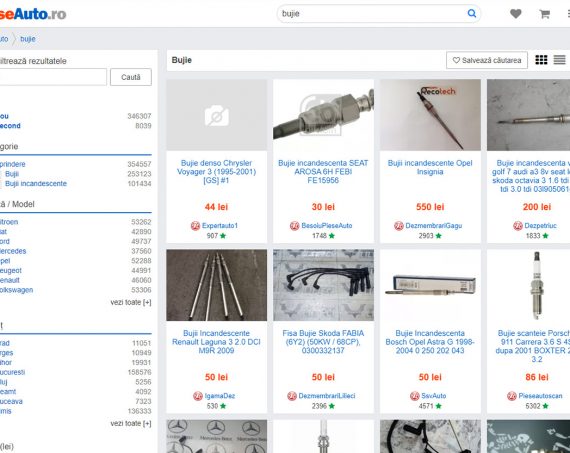The width and height of the screenshot is (570, 453).
Task: Switch to grid view layout
Action: point(541,60)
